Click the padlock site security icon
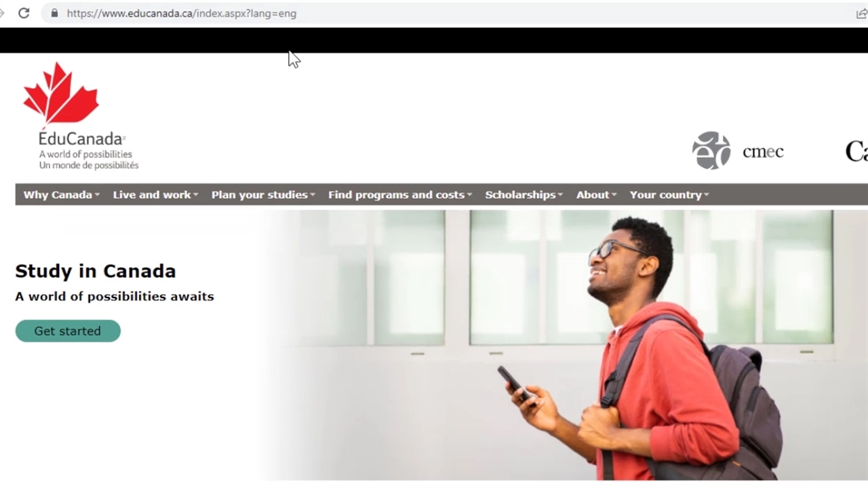 click(54, 13)
